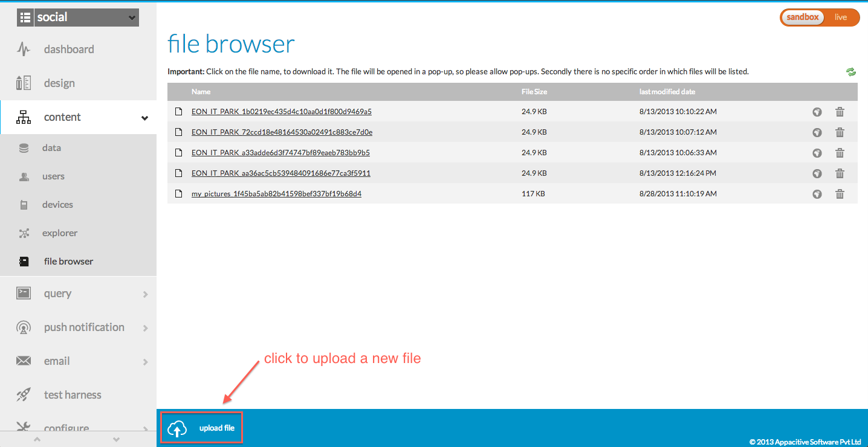
Task: Click the 117 KB file size cell
Action: 533,194
